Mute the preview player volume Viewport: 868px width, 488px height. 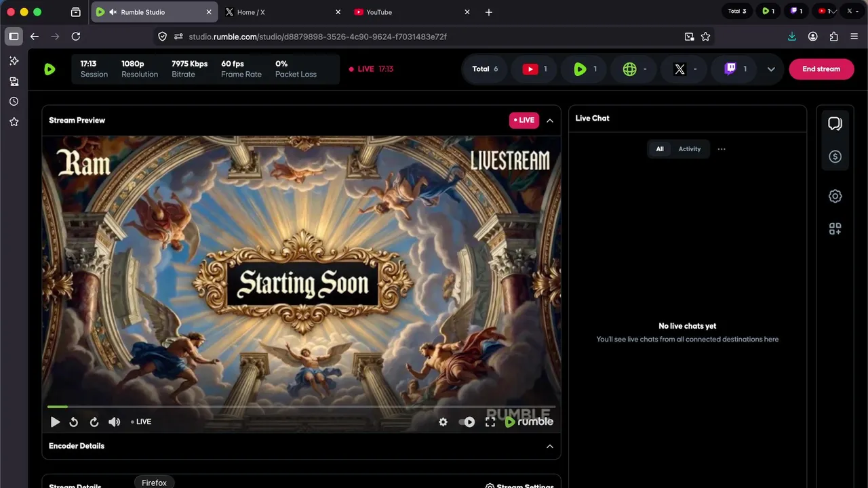point(115,422)
